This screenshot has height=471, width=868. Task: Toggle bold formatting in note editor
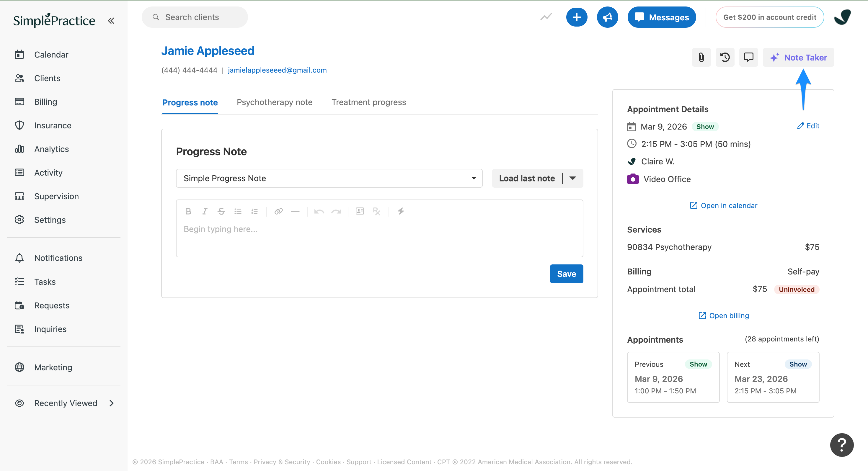[x=188, y=211]
